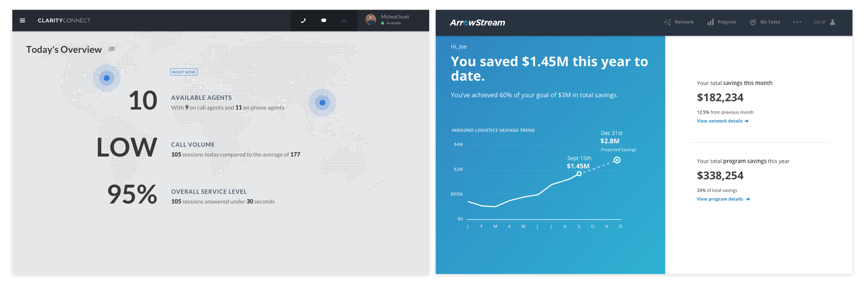Click the Joe M user profile icon
The height and width of the screenshot is (292, 868).
click(x=832, y=22)
